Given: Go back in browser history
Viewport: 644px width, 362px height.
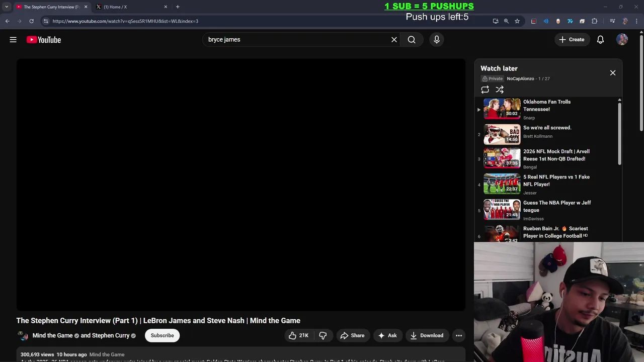Looking at the screenshot, I should 7,21.
